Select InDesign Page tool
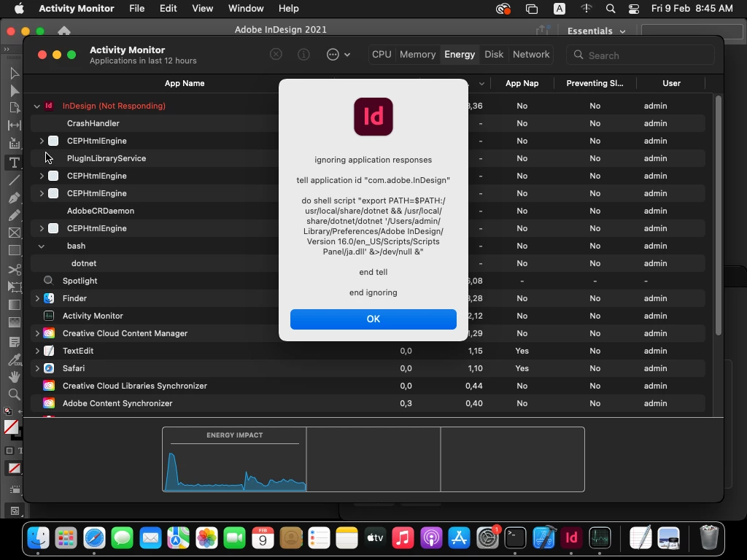This screenshot has height=560, width=747. click(x=15, y=108)
